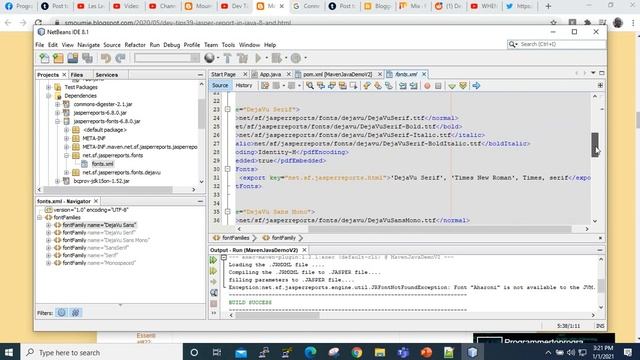This screenshot has width=640, height=360.
Task: Open the Tools menu
Action: [x=228, y=45]
